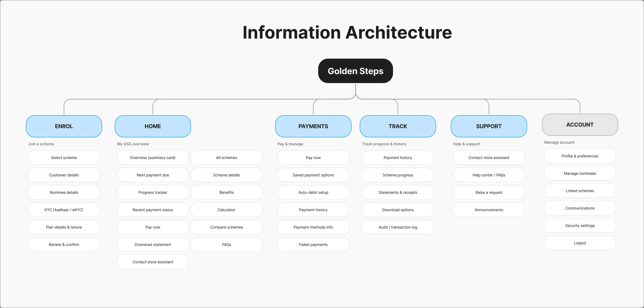Click Recent payment status node
Image resolution: width=644 pixels, height=308 pixels.
[153, 210]
